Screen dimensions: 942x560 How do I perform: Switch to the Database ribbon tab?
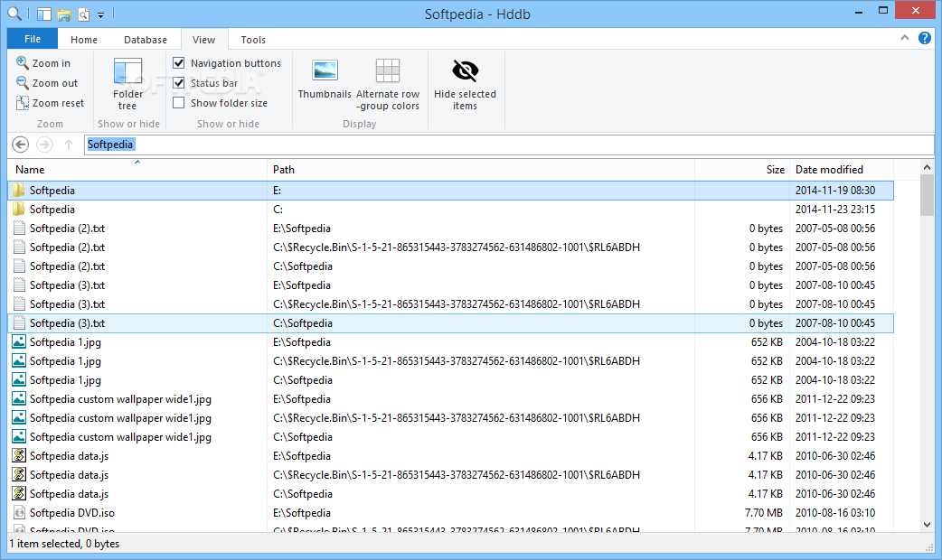pyautogui.click(x=146, y=40)
